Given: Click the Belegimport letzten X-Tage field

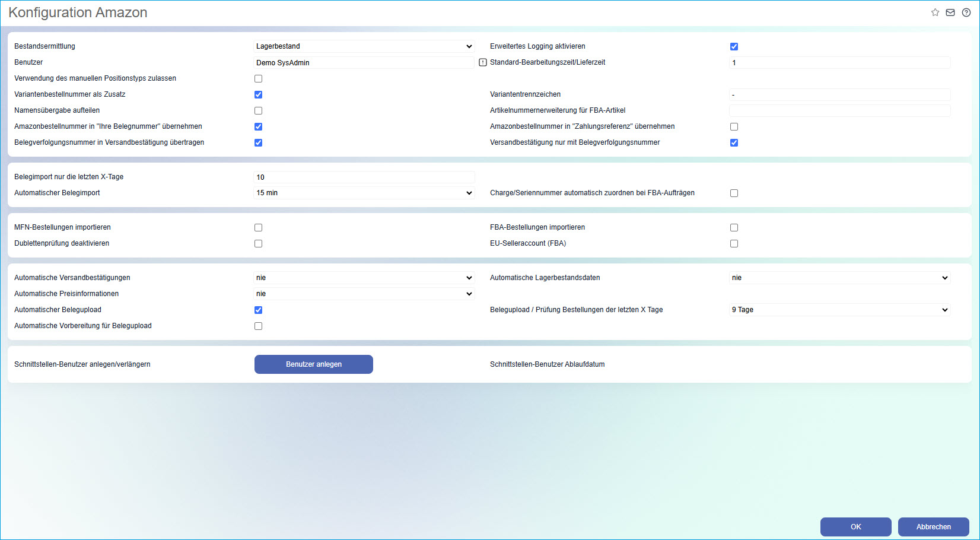Looking at the screenshot, I should [364, 177].
